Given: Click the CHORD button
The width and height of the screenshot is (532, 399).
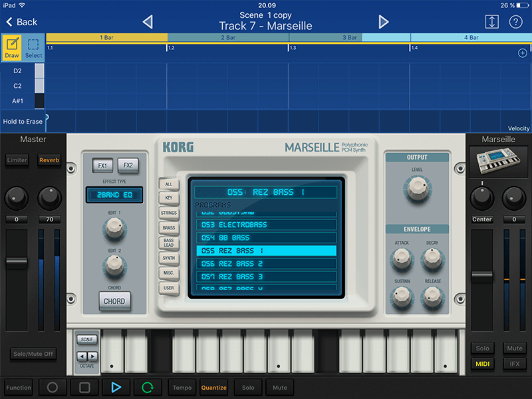Looking at the screenshot, I should click(x=114, y=301).
